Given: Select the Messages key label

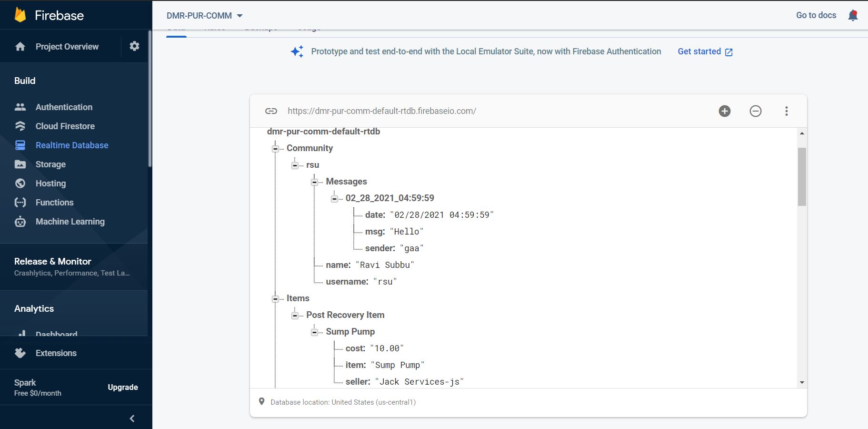Looking at the screenshot, I should point(346,182).
